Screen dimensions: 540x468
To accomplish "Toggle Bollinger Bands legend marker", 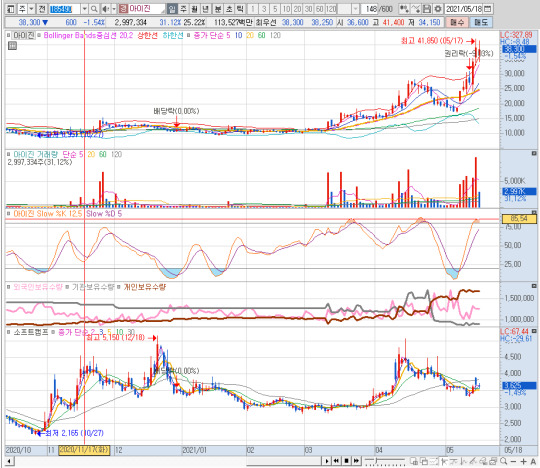I will tap(39, 35).
